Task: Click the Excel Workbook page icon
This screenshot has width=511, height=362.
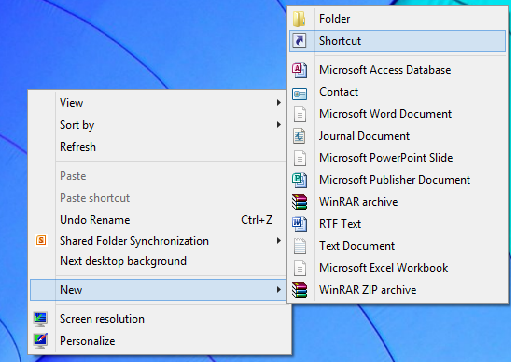Action: point(300,268)
